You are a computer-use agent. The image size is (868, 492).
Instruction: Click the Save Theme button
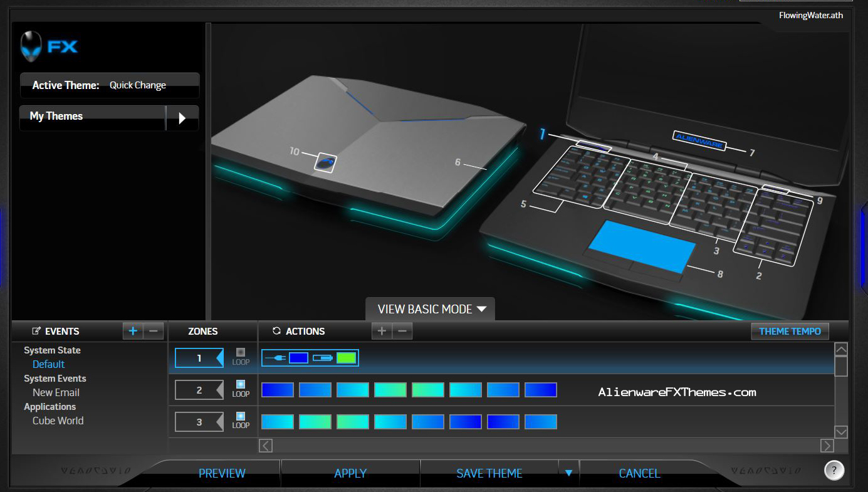489,473
